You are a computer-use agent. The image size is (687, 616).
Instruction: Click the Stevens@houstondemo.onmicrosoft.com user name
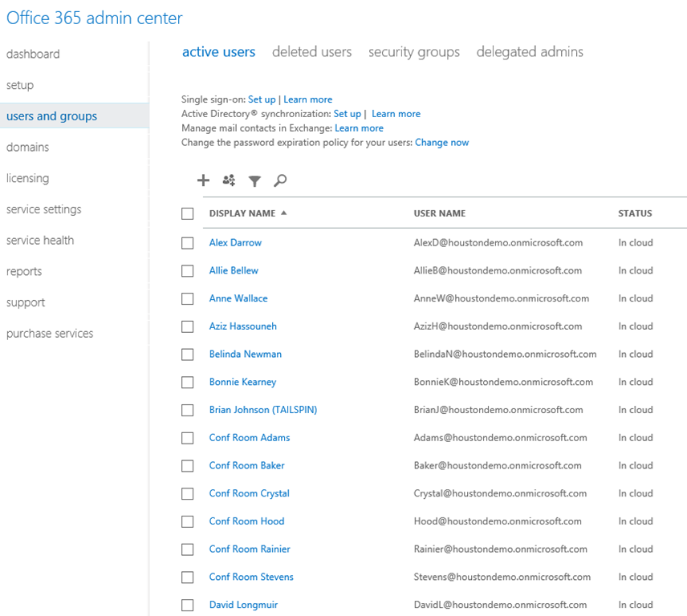[502, 577]
